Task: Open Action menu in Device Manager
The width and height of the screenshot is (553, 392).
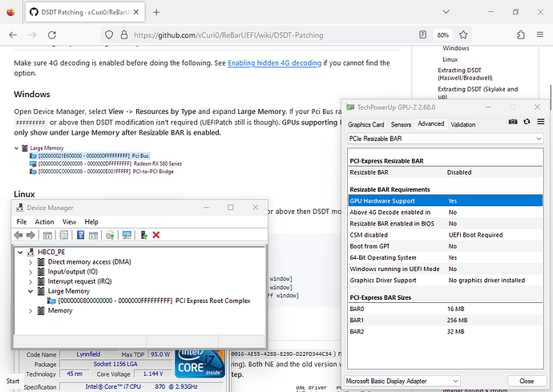Action: [44, 222]
